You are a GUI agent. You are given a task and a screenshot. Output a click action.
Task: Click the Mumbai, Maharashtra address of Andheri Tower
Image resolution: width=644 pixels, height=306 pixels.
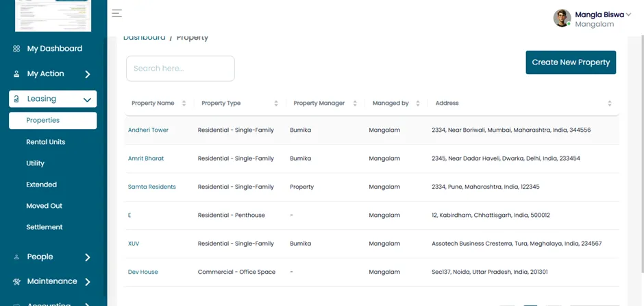pyautogui.click(x=511, y=130)
